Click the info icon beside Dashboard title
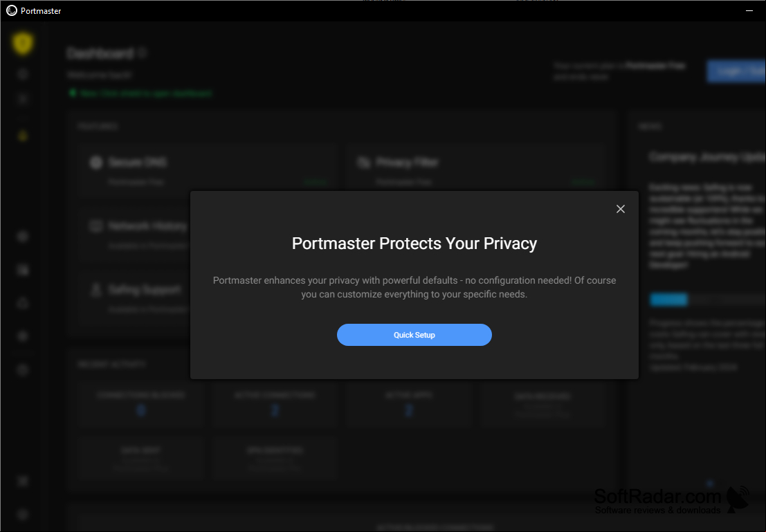 tap(142, 53)
